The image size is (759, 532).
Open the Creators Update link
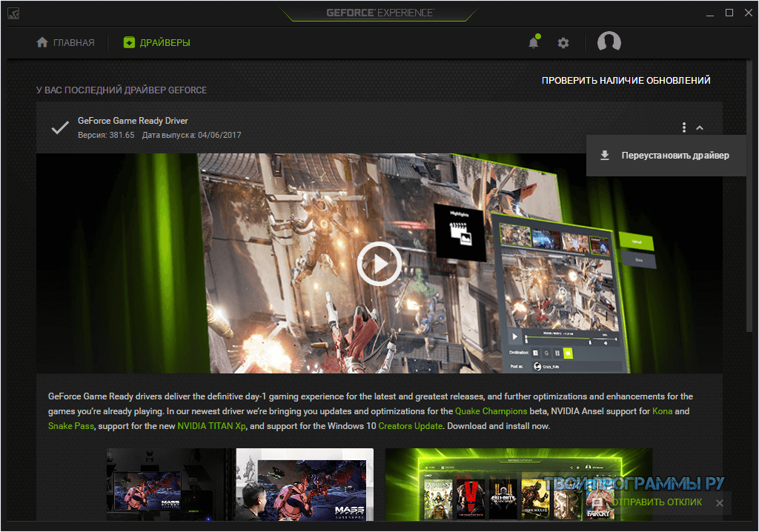pos(410,426)
